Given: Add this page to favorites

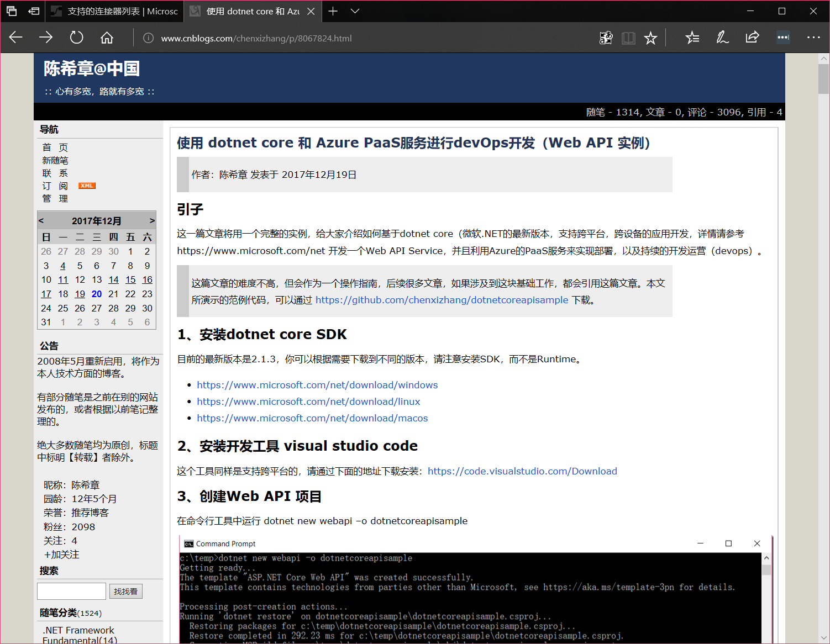Looking at the screenshot, I should pos(650,38).
